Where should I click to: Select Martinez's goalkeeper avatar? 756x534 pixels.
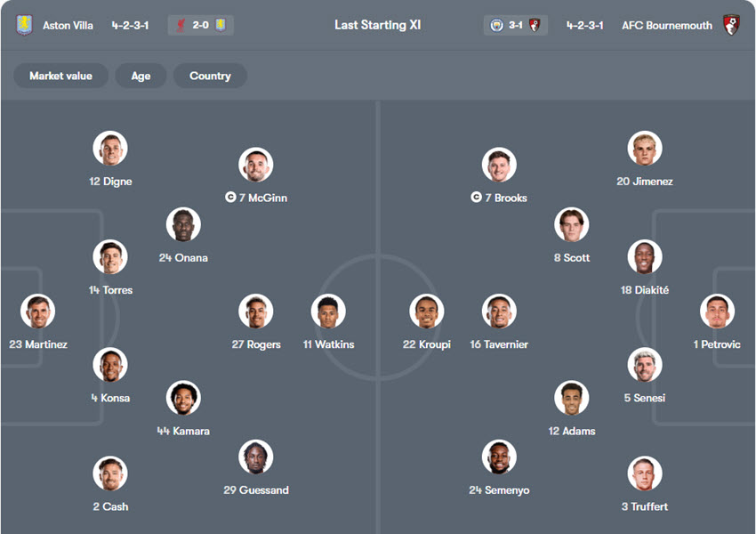[x=37, y=311]
